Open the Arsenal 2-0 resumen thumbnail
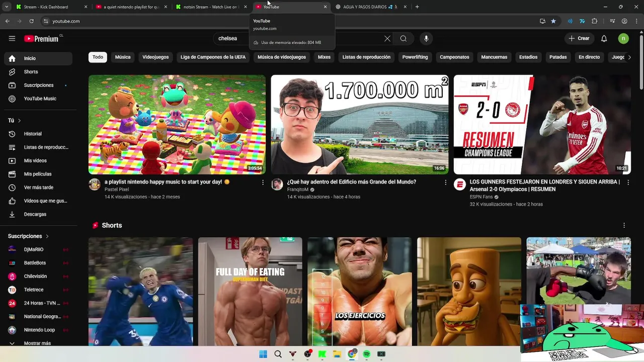The width and height of the screenshot is (644, 362). point(542,125)
